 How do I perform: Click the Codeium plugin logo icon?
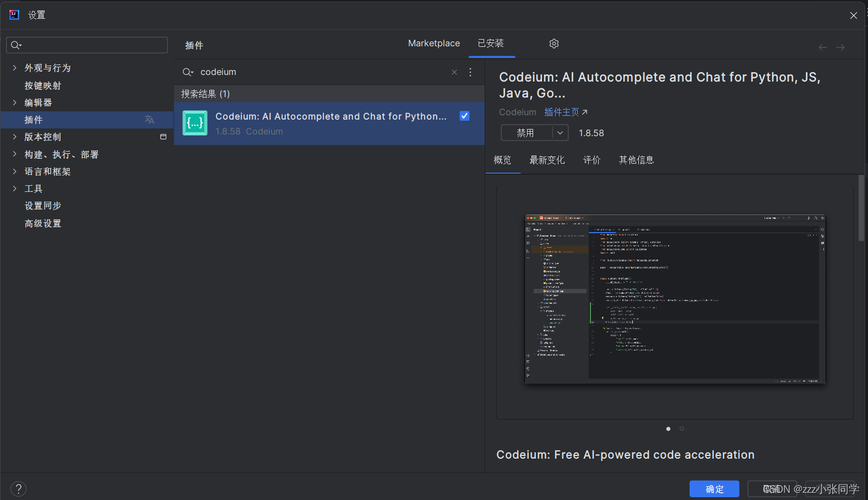(x=195, y=123)
